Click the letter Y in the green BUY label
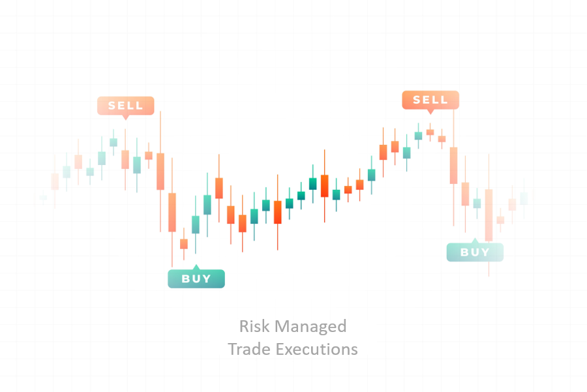This screenshot has height=392, width=587. tap(207, 279)
